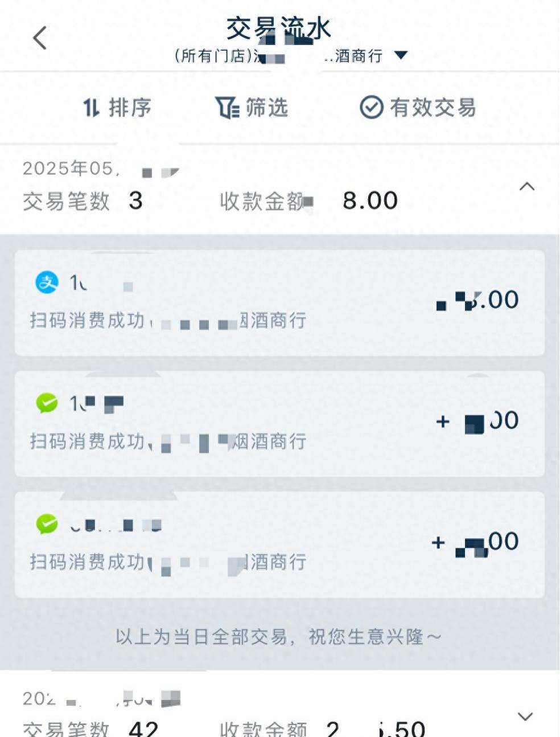
Task: Click the 交易笔数 3 count
Action: (83, 200)
